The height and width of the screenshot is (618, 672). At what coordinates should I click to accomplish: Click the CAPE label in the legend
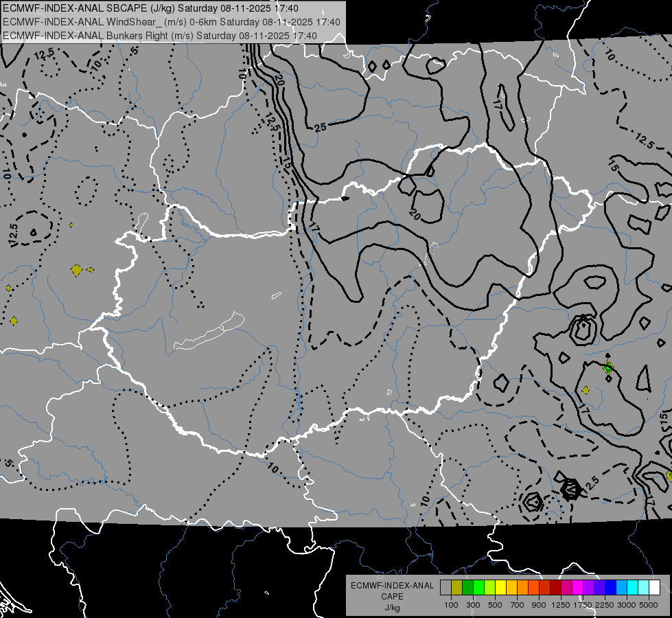click(392, 596)
